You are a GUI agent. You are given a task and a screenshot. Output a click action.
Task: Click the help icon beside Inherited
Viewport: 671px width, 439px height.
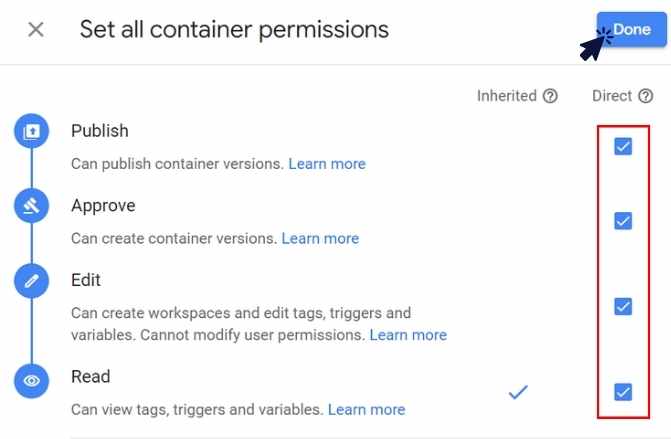[x=550, y=96]
